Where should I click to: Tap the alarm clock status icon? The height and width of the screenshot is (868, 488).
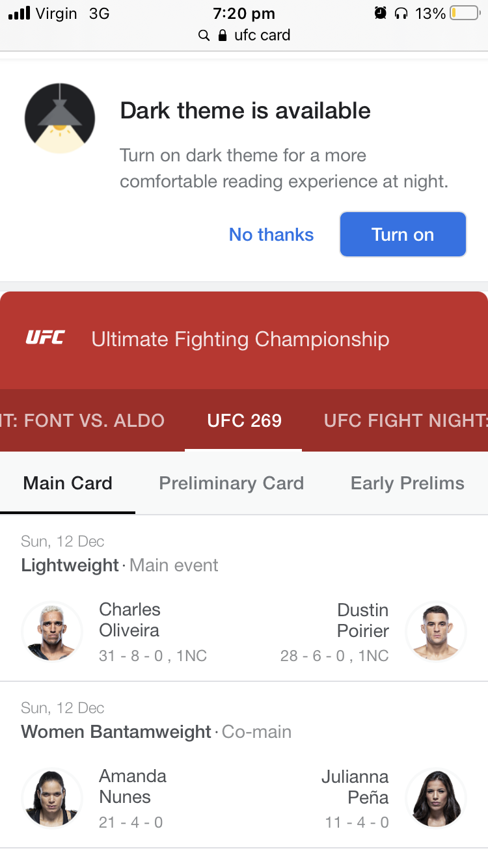click(381, 13)
